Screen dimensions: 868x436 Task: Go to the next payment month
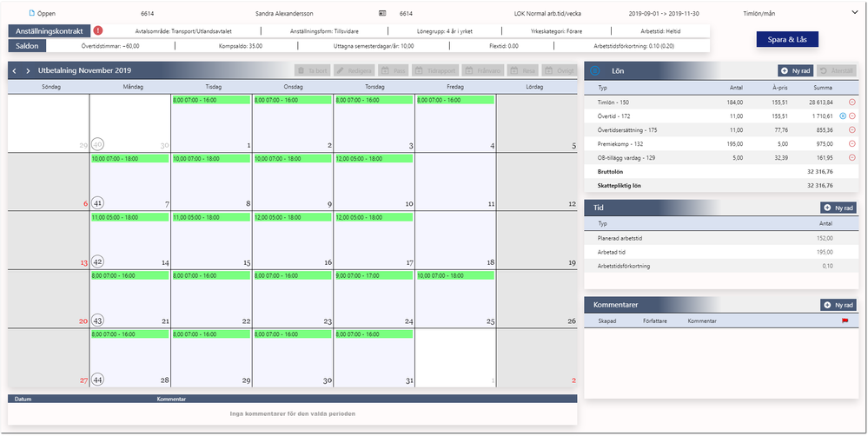point(28,71)
